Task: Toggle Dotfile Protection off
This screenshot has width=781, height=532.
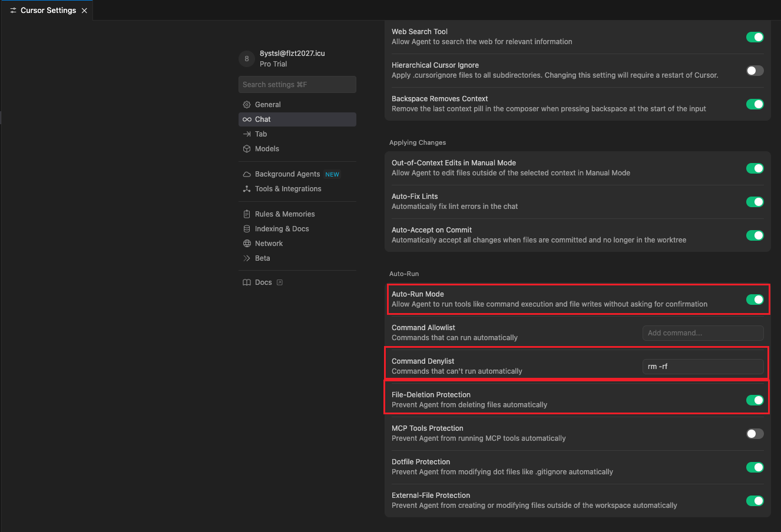Action: pyautogui.click(x=755, y=467)
